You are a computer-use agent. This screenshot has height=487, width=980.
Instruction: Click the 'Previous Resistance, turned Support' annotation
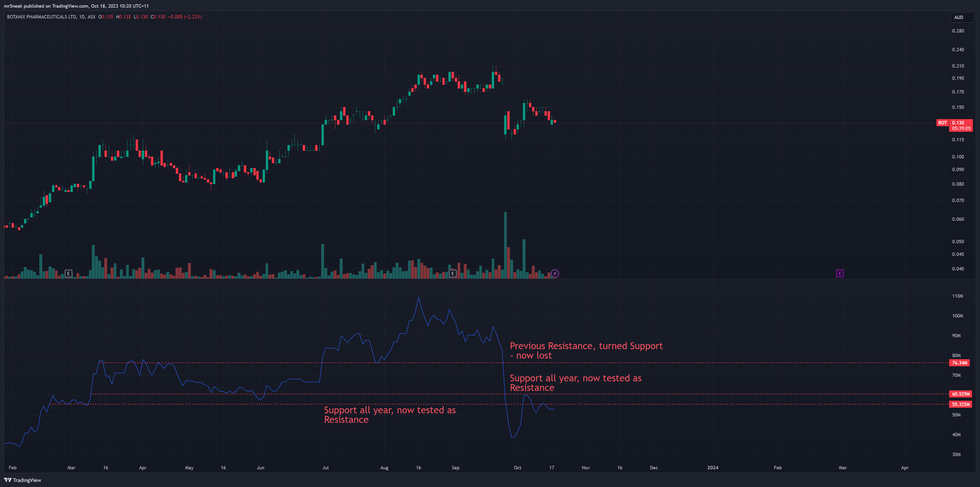click(586, 350)
